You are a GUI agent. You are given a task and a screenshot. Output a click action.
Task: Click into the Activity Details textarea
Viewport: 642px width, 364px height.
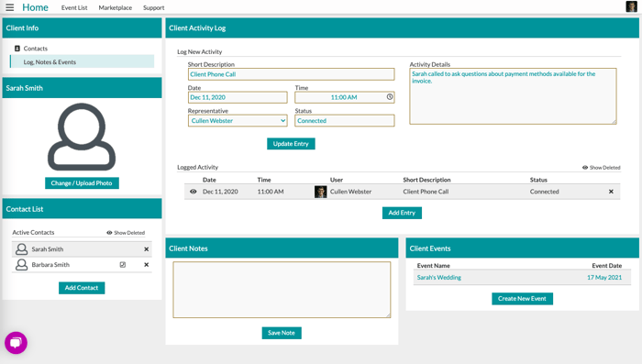pos(513,96)
